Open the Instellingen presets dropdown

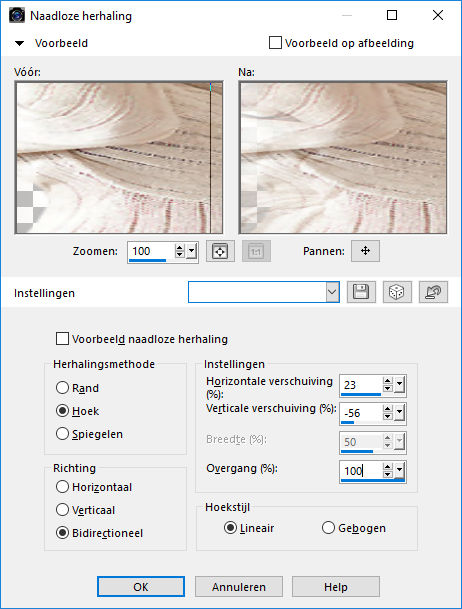332,292
